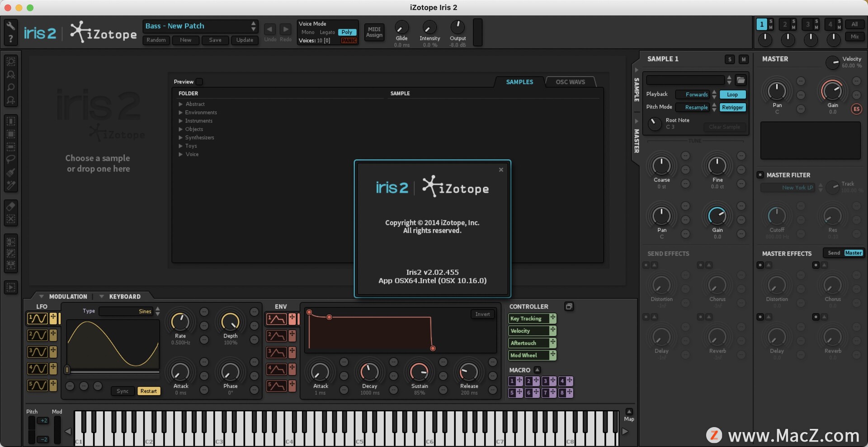Viewport: 868px width, 447px height.
Task: Open sample folder browse icon
Action: pyautogui.click(x=741, y=80)
